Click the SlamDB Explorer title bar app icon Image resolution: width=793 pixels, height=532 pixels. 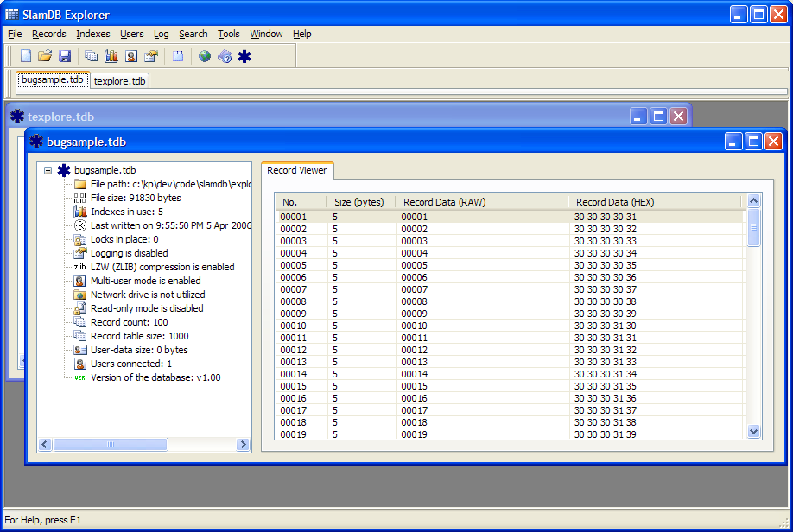click(12, 14)
